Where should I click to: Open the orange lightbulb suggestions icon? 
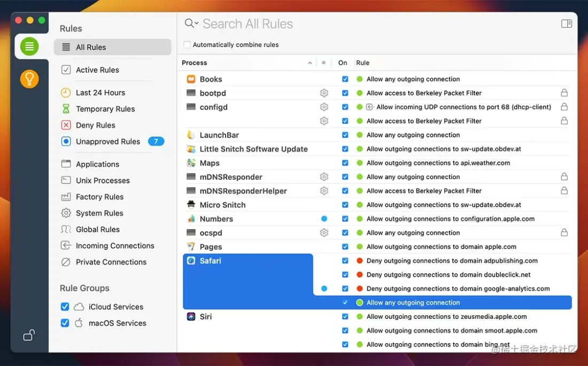pos(29,79)
